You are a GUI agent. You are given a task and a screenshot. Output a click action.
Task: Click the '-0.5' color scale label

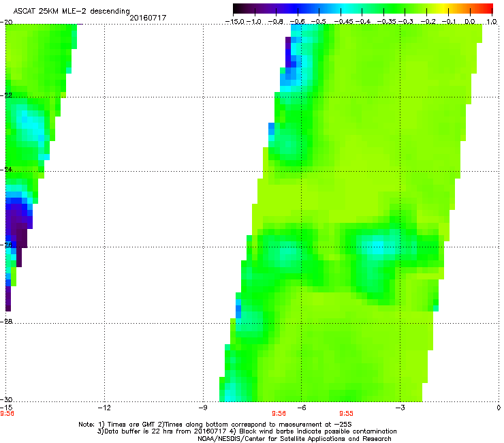coord(318,22)
